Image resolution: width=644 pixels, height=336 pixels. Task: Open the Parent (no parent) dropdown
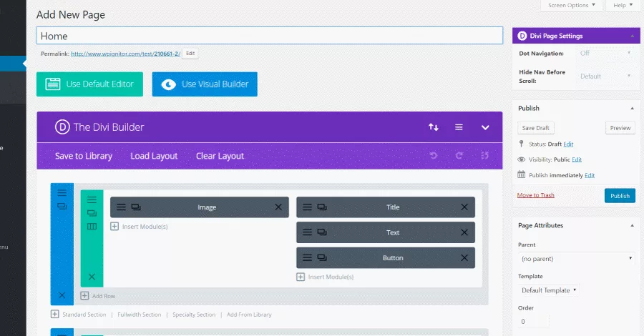576,259
